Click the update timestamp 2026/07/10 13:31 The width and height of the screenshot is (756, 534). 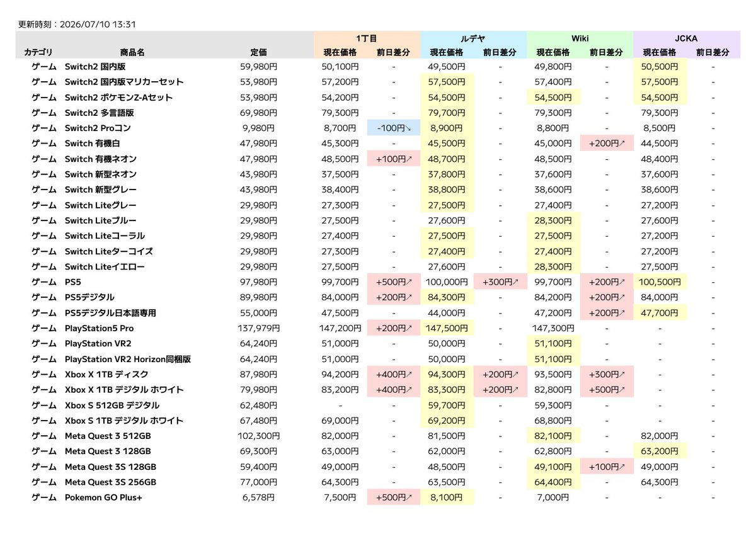[97, 25]
